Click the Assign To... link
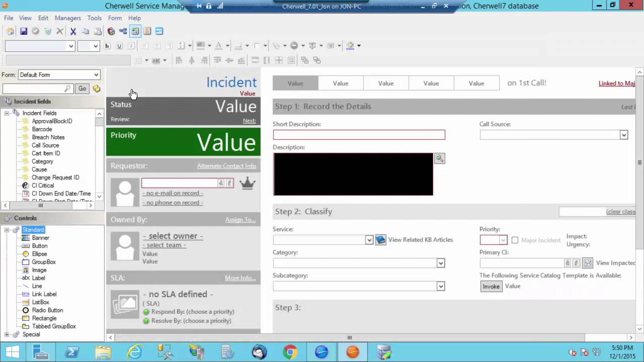Image resolution: width=644 pixels, height=362 pixels. click(240, 220)
